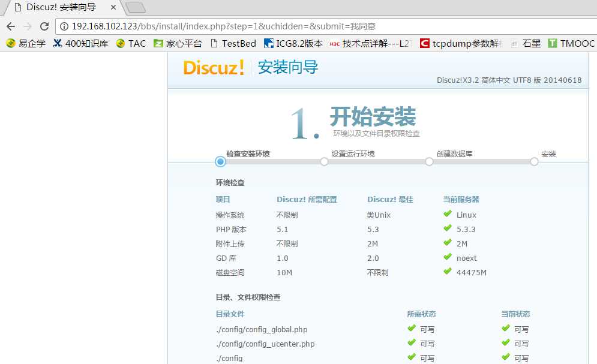Click the GD 库 row label
The height and width of the screenshot is (364, 597).
click(226, 258)
